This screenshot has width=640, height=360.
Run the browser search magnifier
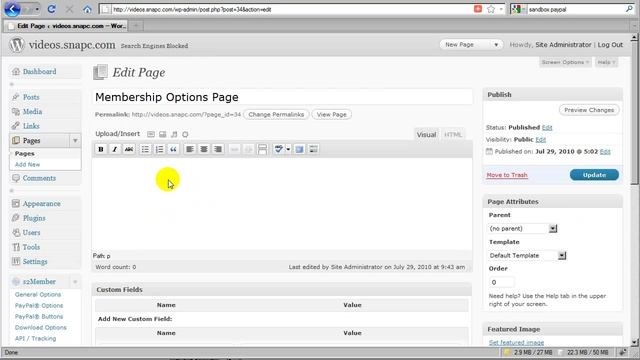(x=629, y=9)
